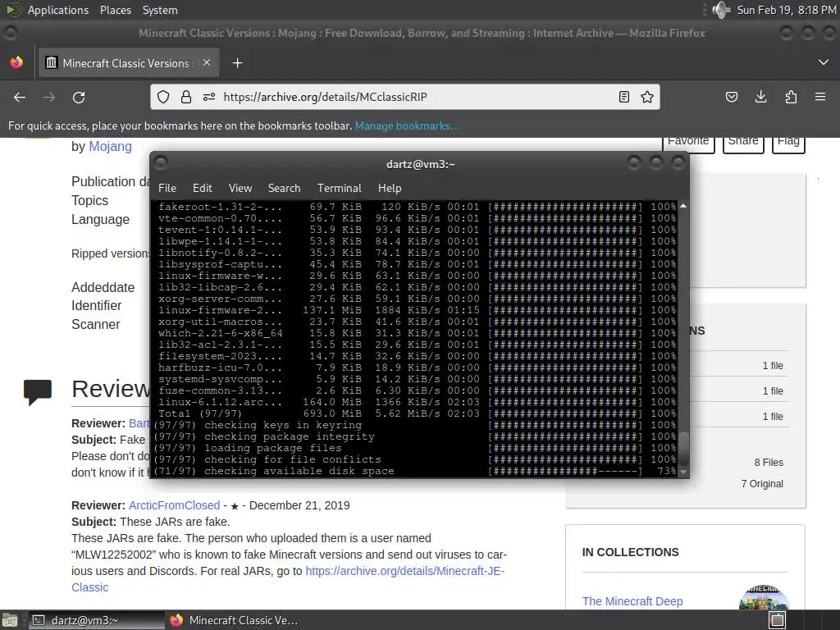The image size is (840, 630).
Task: Open the Pocket save icon
Action: pos(732,97)
